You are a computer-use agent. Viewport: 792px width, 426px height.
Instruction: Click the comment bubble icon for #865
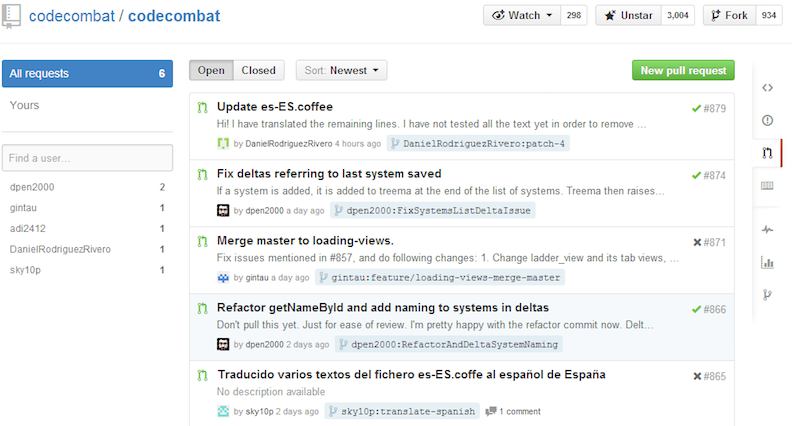(490, 411)
